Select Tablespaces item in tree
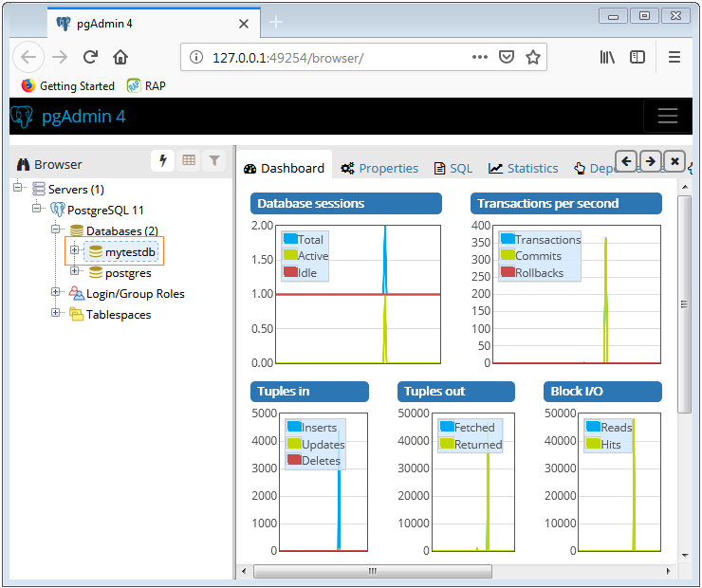The width and height of the screenshot is (702, 588). (x=110, y=315)
